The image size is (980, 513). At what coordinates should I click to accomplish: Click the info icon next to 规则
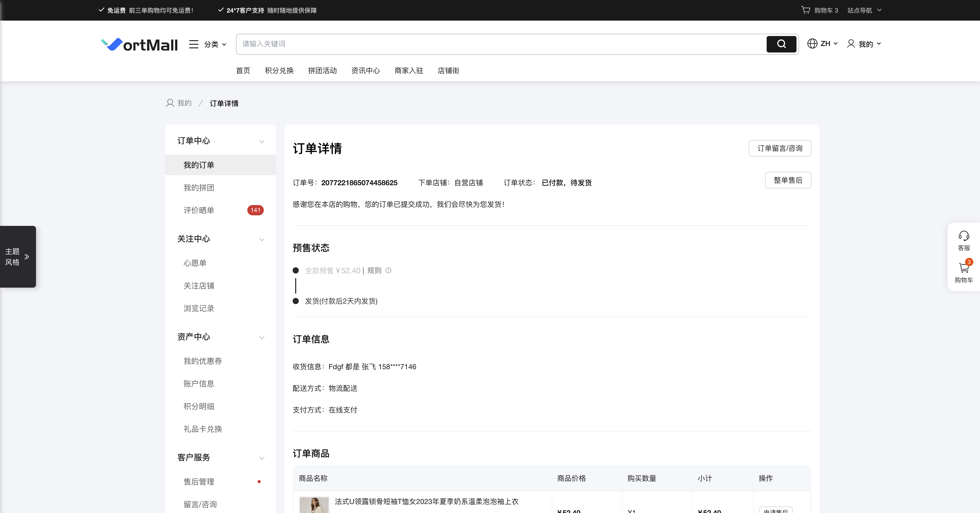(x=388, y=270)
